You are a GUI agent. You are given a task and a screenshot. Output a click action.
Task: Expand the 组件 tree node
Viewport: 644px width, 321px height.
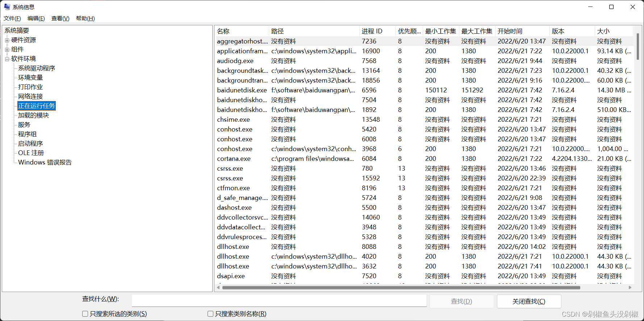point(7,50)
